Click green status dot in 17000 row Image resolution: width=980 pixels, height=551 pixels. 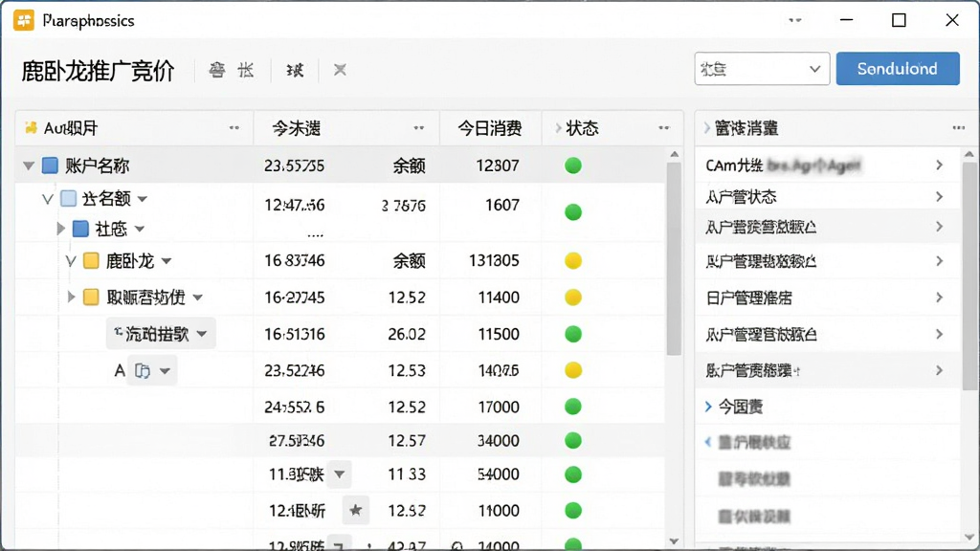573,408
